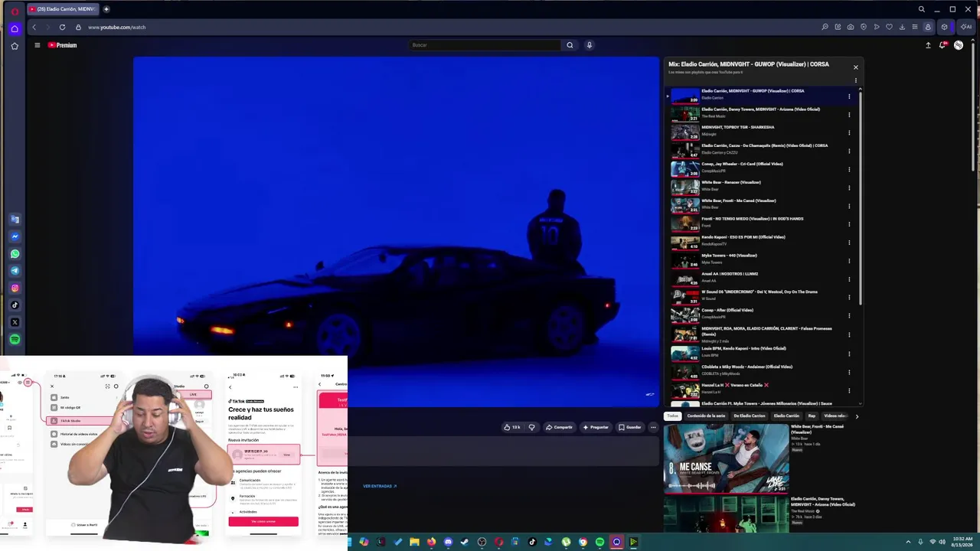Open the YouTube upload/create button
Image resolution: width=980 pixels, height=551 pixels.
pos(928,45)
